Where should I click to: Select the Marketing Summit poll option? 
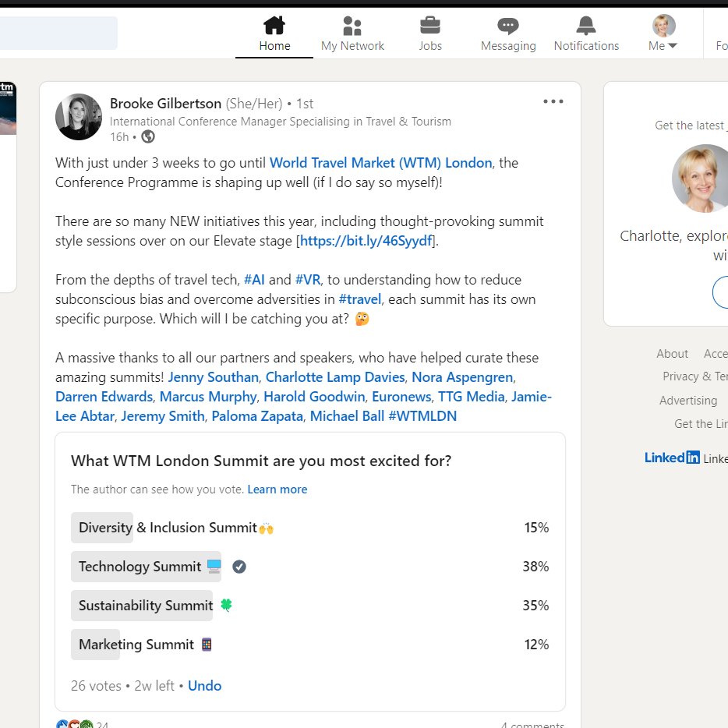[309, 645]
